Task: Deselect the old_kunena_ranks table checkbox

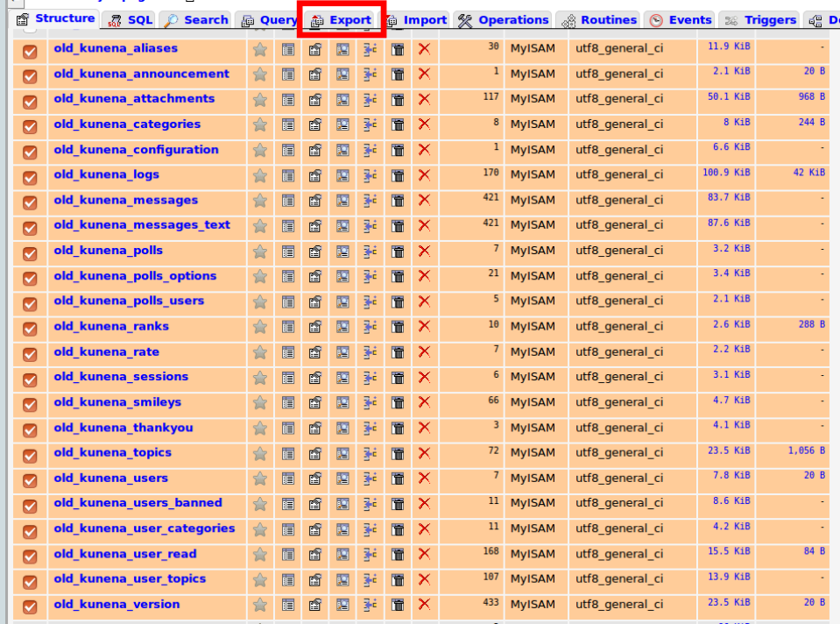Action: tap(30, 329)
